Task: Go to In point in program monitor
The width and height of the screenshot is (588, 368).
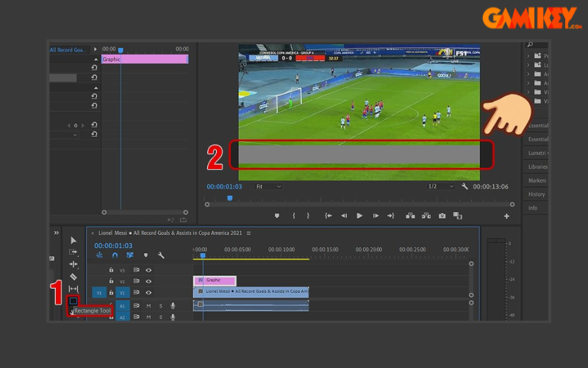Action: [x=328, y=216]
